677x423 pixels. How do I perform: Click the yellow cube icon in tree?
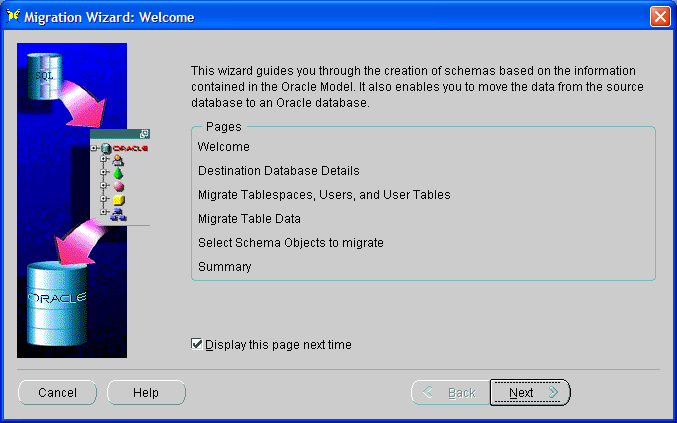click(118, 200)
